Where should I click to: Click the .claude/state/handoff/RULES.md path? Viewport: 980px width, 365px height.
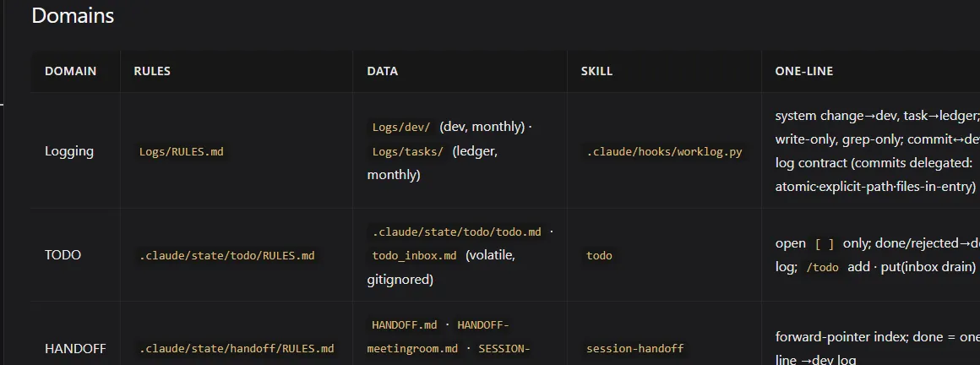coord(237,348)
